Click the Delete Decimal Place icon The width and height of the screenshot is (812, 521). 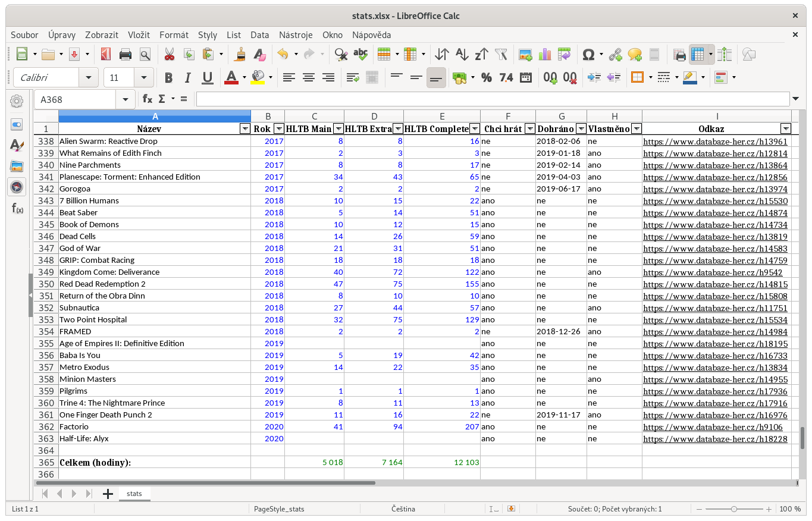tap(570, 77)
